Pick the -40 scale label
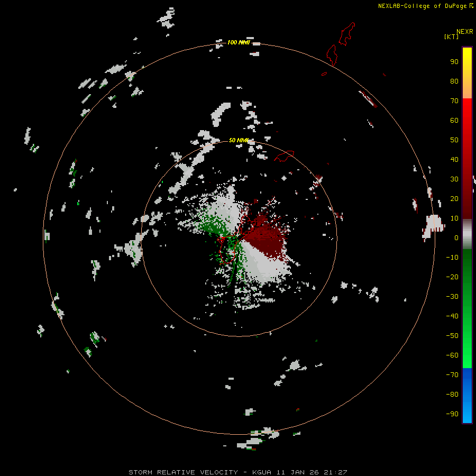The width and height of the screenshot is (476, 476). tap(452, 316)
